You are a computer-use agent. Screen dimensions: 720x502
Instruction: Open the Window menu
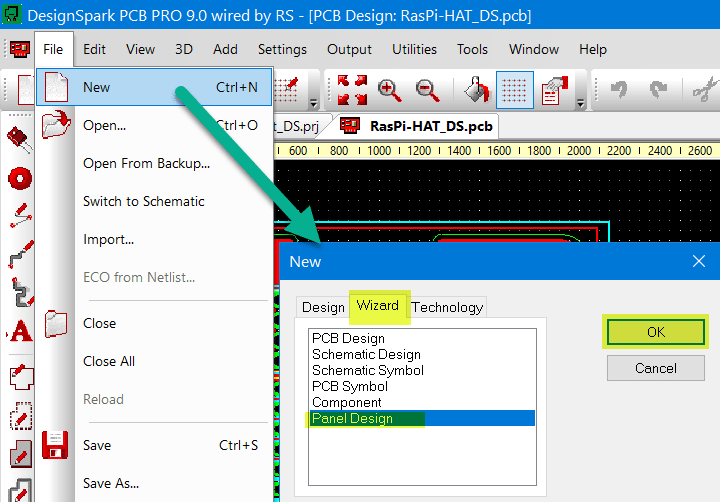click(534, 49)
